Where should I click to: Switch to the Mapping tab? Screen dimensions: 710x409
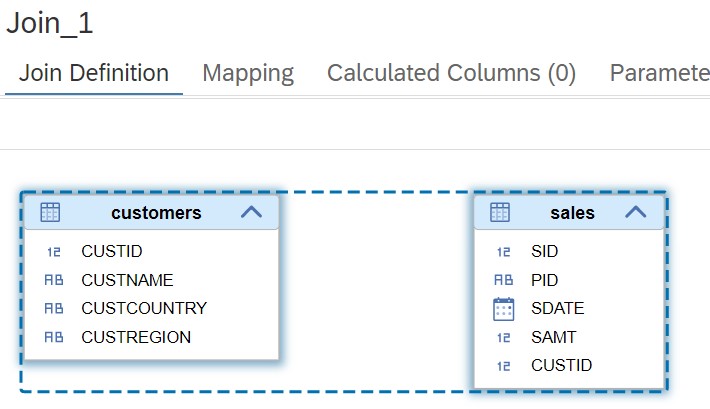(248, 73)
